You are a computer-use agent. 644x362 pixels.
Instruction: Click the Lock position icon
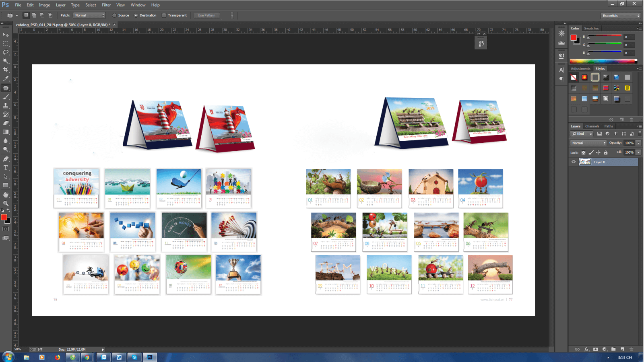pyautogui.click(x=598, y=152)
